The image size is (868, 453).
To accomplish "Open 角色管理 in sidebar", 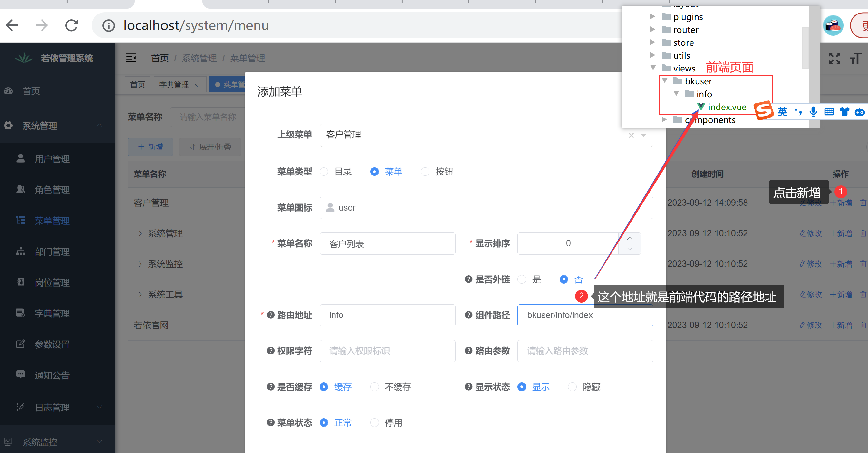I will [x=52, y=190].
